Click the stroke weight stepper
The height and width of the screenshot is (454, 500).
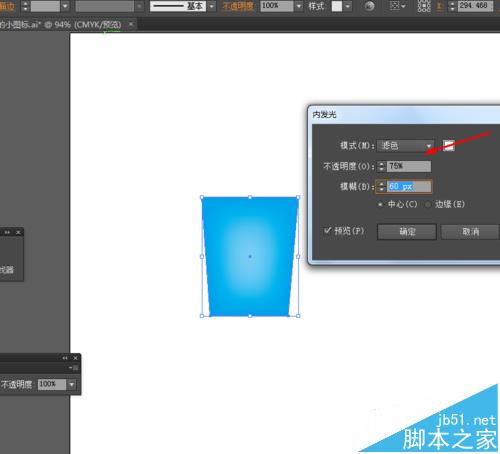coord(25,6)
